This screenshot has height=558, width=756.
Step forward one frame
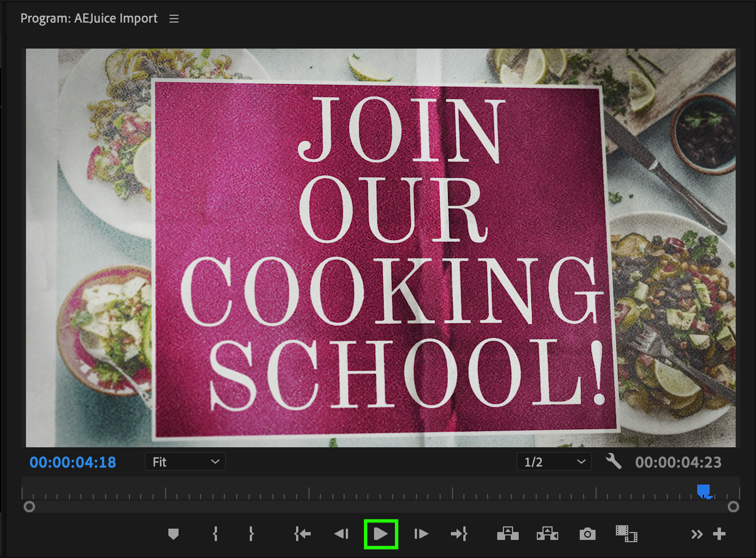(421, 534)
